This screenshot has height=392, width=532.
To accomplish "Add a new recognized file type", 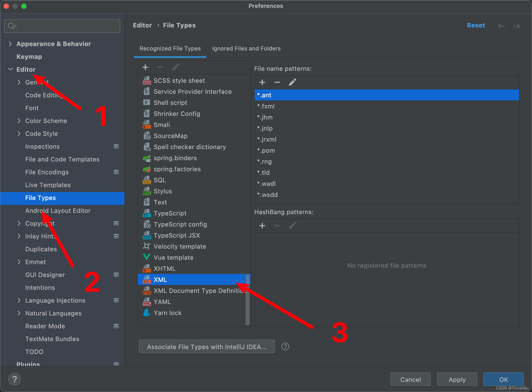I will tap(145, 67).
